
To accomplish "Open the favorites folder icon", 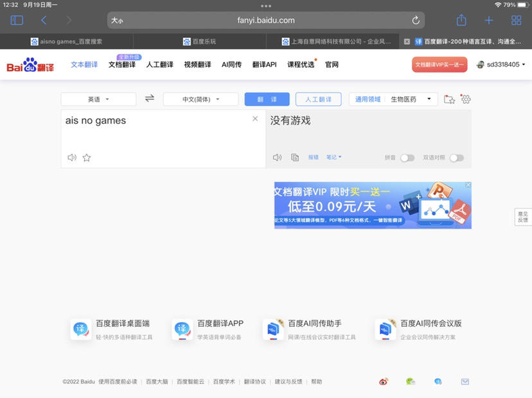I will pyautogui.click(x=450, y=99).
